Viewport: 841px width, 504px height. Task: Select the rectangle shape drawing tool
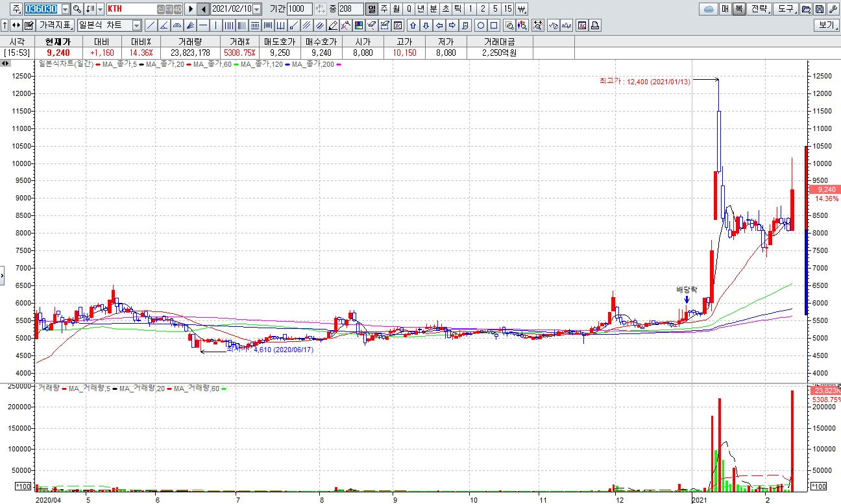pos(494,26)
